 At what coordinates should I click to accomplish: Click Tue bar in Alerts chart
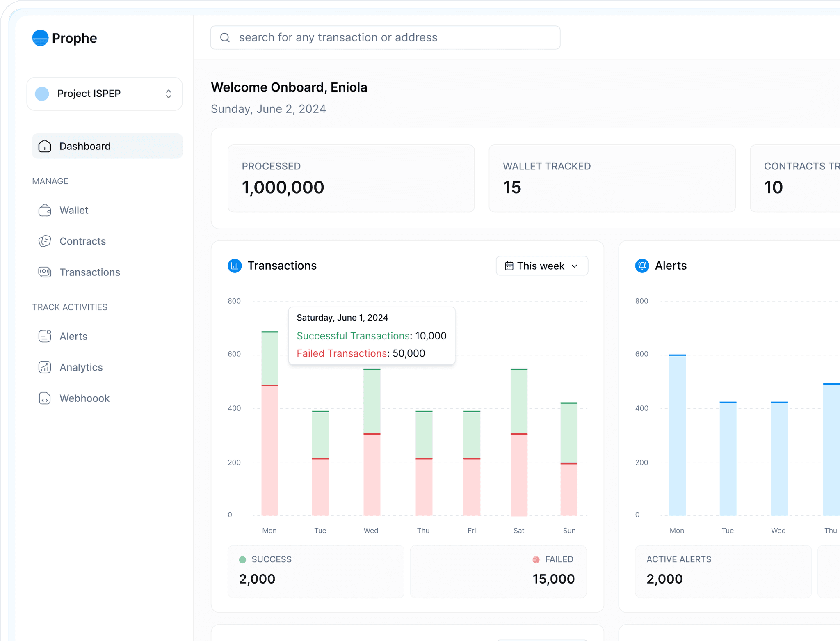click(x=728, y=459)
